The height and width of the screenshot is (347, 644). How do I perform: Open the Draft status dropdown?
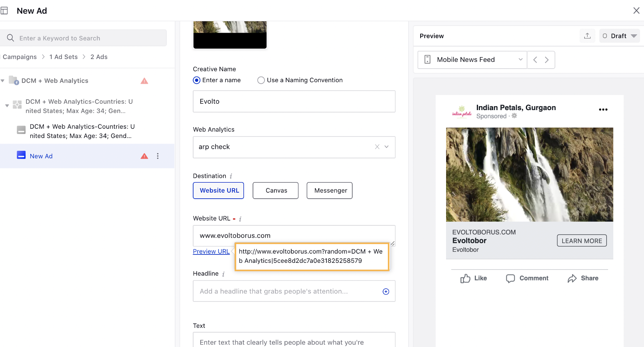[x=620, y=36]
